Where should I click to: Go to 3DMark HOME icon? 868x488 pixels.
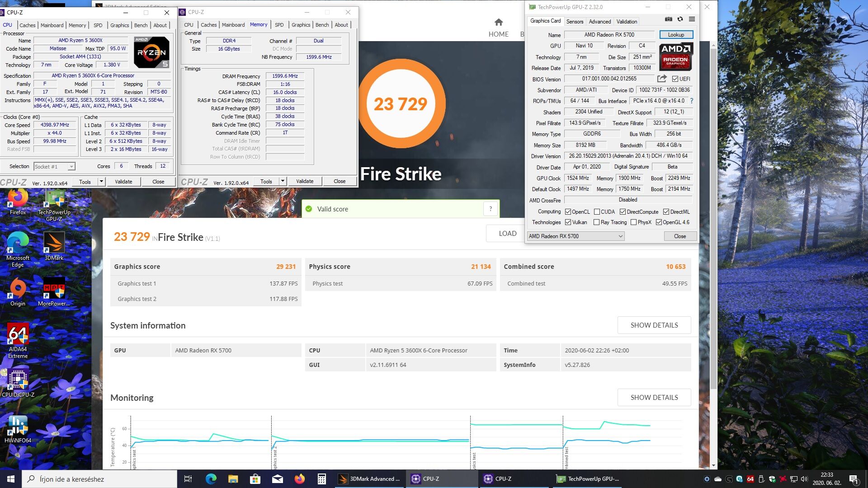click(499, 23)
